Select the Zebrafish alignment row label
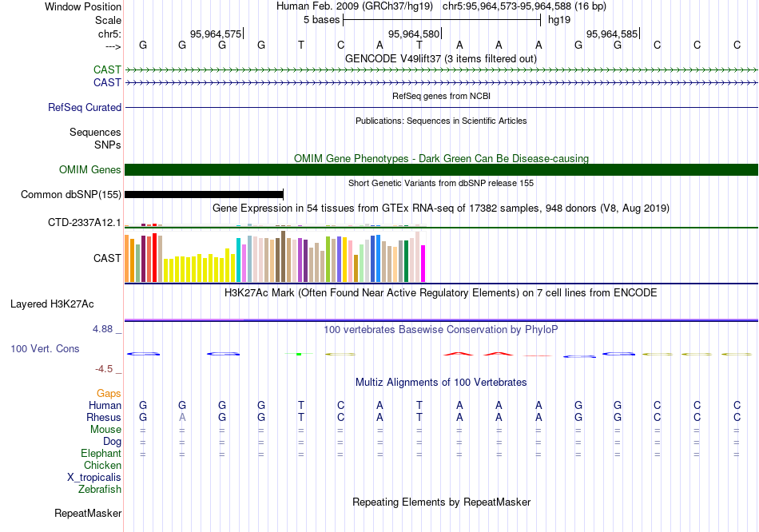Viewport: 759px width, 532px height. coord(100,490)
